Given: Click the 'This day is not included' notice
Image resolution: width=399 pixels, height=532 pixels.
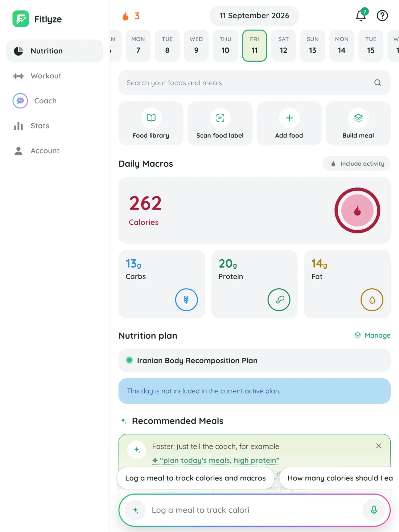Looking at the screenshot, I should coord(255,391).
